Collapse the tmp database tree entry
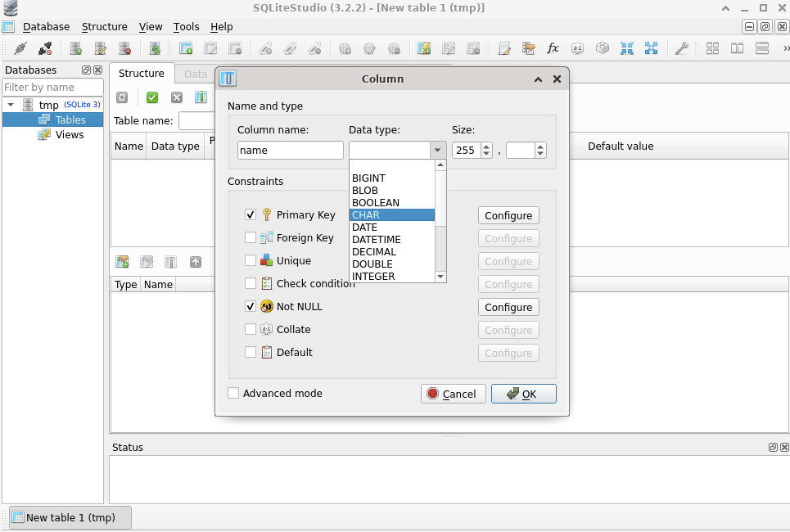790x532 pixels. pos(10,105)
